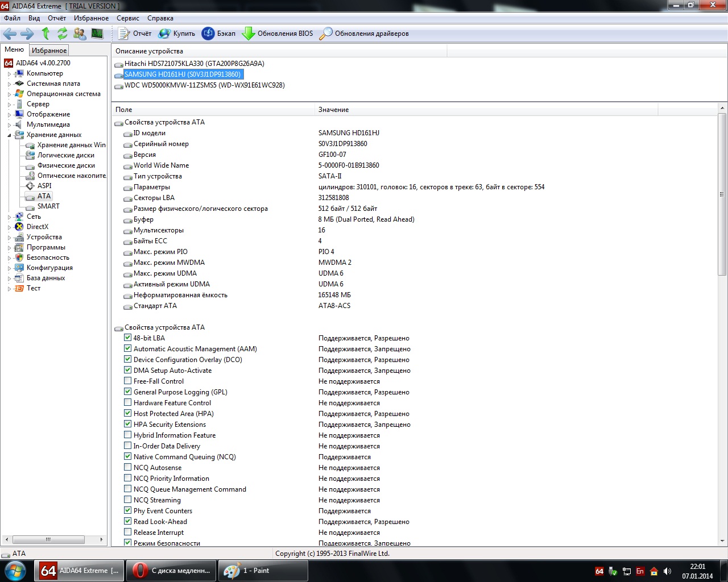Open Windows Start button
Viewport: 728px width, 582px height.
pos(15,571)
